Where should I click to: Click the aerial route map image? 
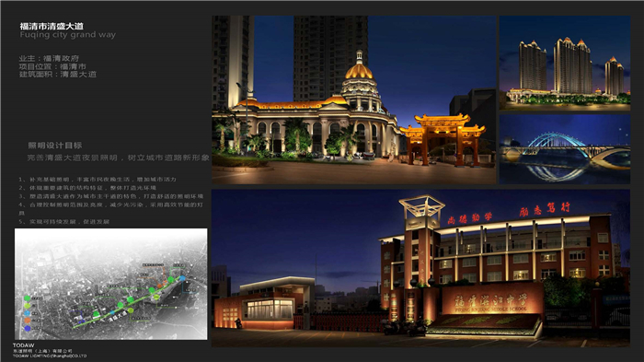click(x=111, y=284)
